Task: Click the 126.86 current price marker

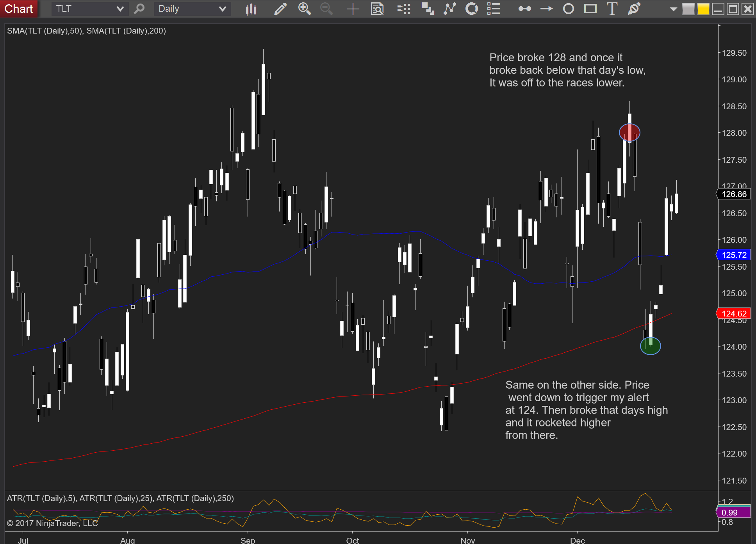Action: [733, 194]
